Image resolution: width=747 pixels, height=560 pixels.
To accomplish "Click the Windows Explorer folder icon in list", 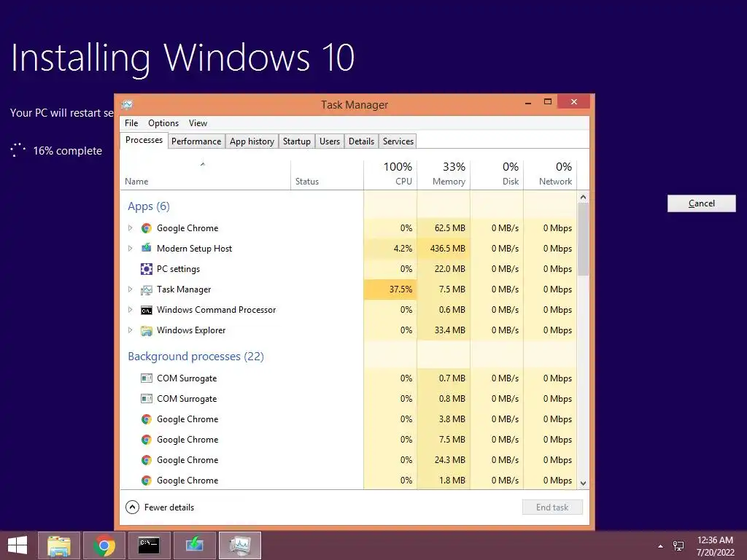I will [x=146, y=330].
